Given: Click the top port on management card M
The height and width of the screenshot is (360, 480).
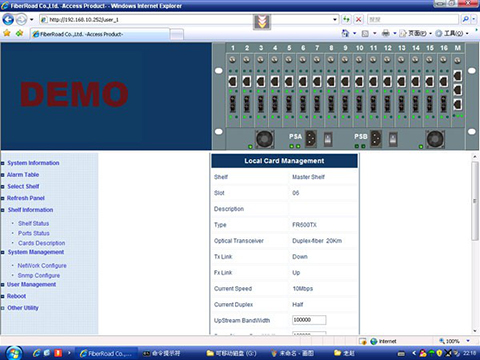Looking at the screenshot, I should (458, 76).
